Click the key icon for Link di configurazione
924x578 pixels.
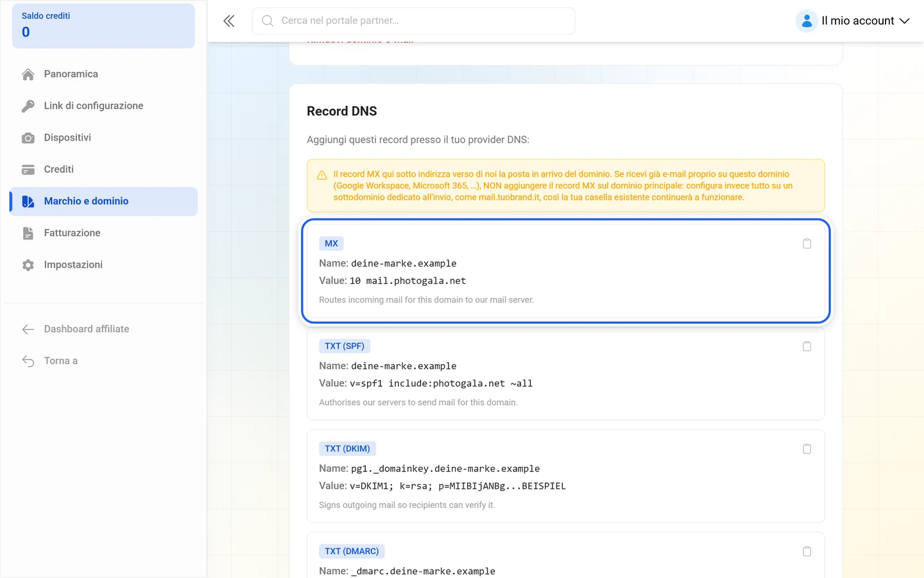(x=28, y=106)
